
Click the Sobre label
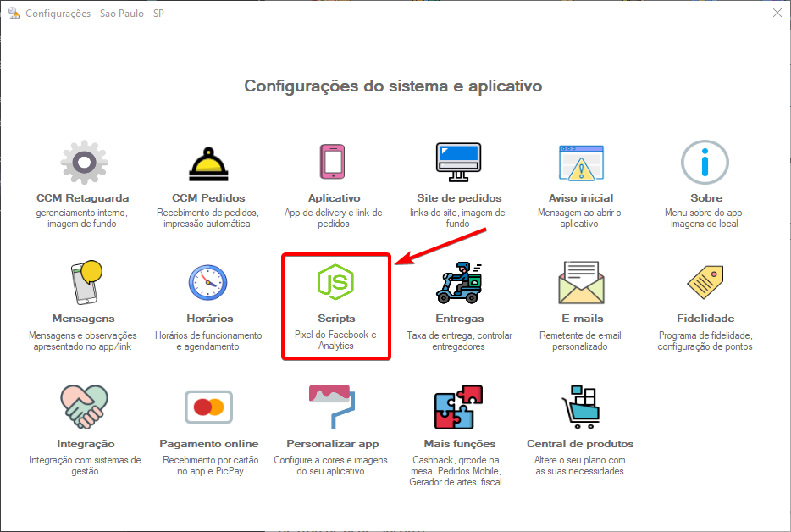click(706, 198)
